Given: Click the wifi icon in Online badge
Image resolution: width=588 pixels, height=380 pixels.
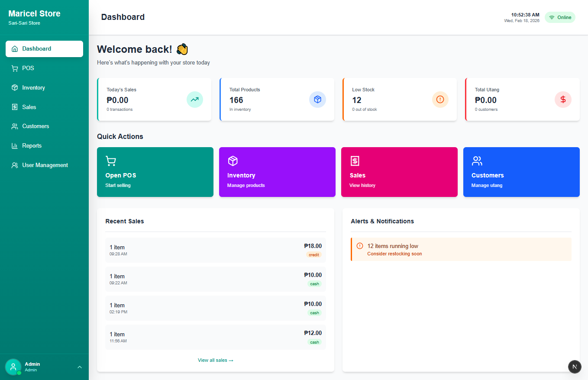Looking at the screenshot, I should (552, 18).
